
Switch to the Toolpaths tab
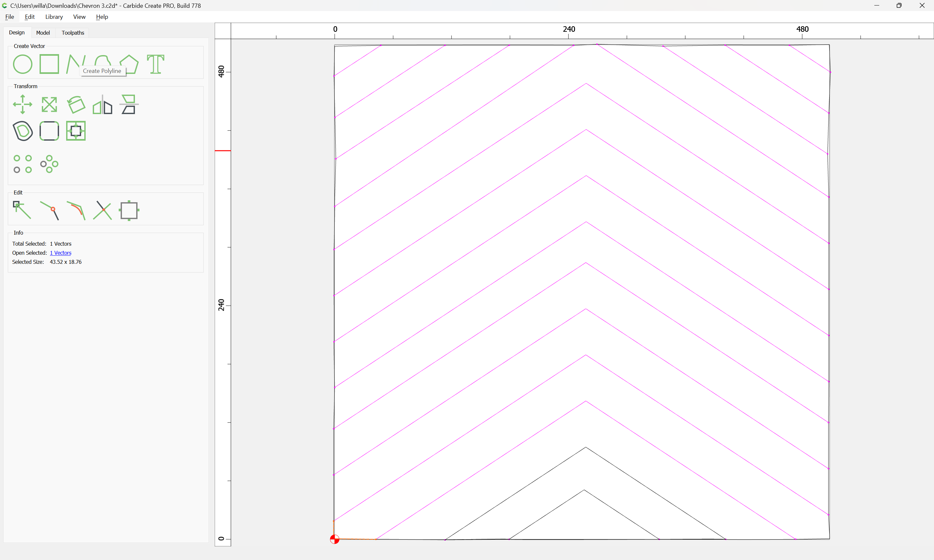(73, 33)
